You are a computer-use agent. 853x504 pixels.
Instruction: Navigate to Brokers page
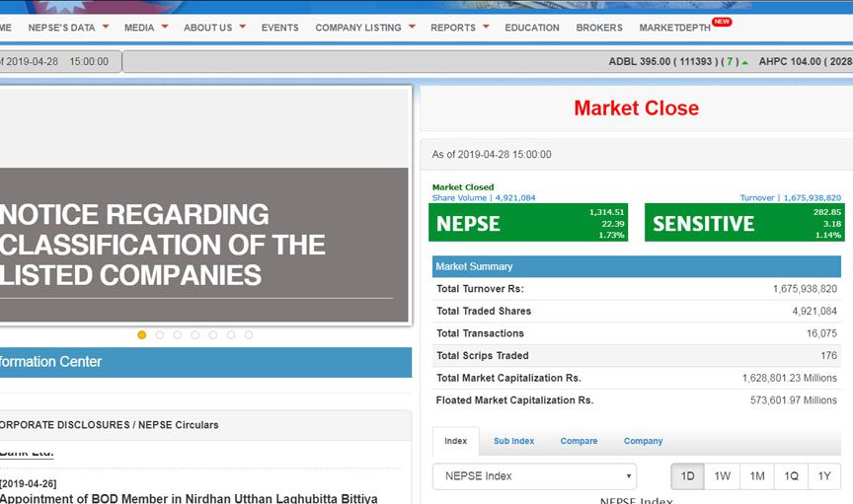pyautogui.click(x=599, y=28)
